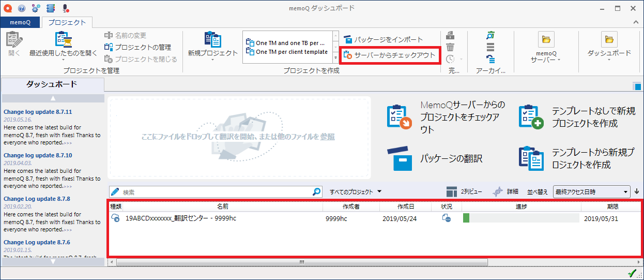Click the 参照 browse link in drop area

[x=327, y=137]
